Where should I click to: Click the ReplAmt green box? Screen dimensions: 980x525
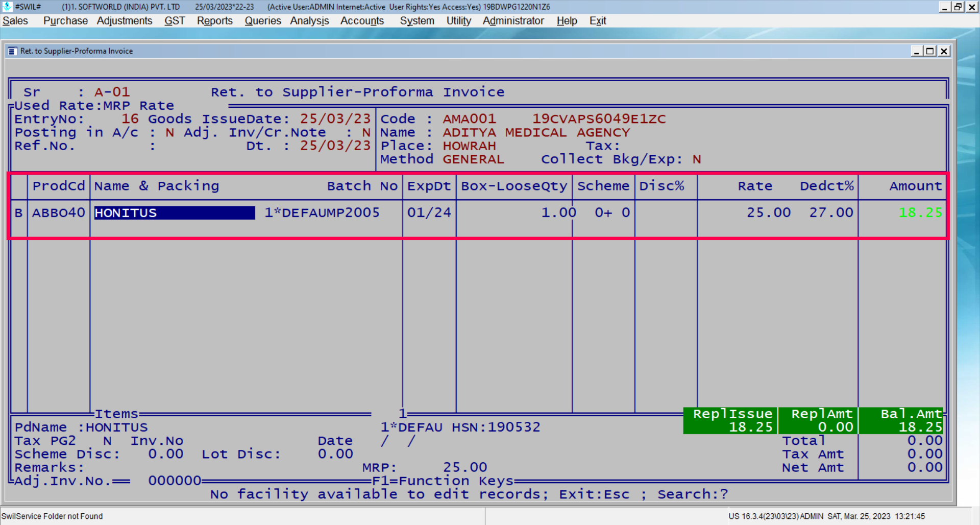point(818,420)
